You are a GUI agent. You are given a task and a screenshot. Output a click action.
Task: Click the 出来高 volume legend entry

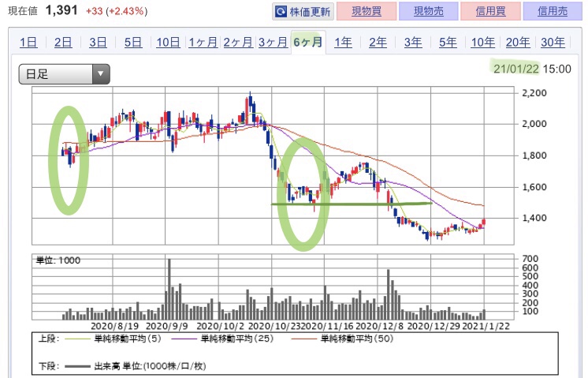[x=135, y=365]
